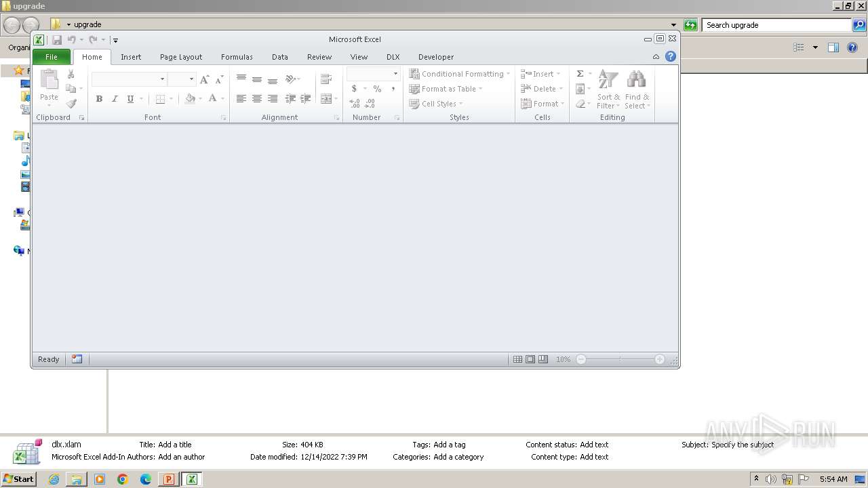Click the Fill down icon in Editing
The height and width of the screenshot is (488, 868).
tap(580, 89)
